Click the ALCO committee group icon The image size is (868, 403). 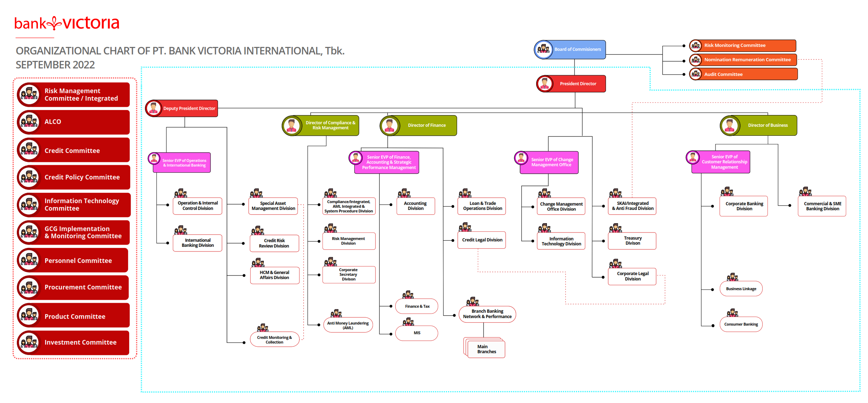[x=29, y=122]
